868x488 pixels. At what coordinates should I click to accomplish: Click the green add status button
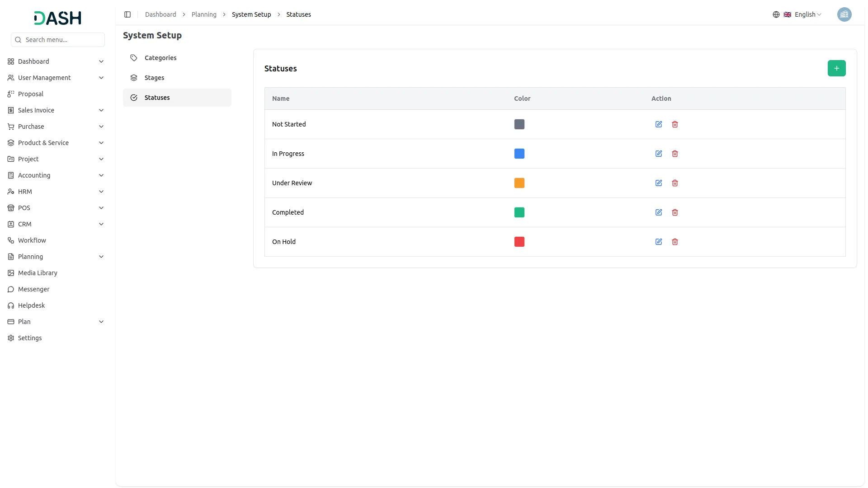click(x=836, y=68)
